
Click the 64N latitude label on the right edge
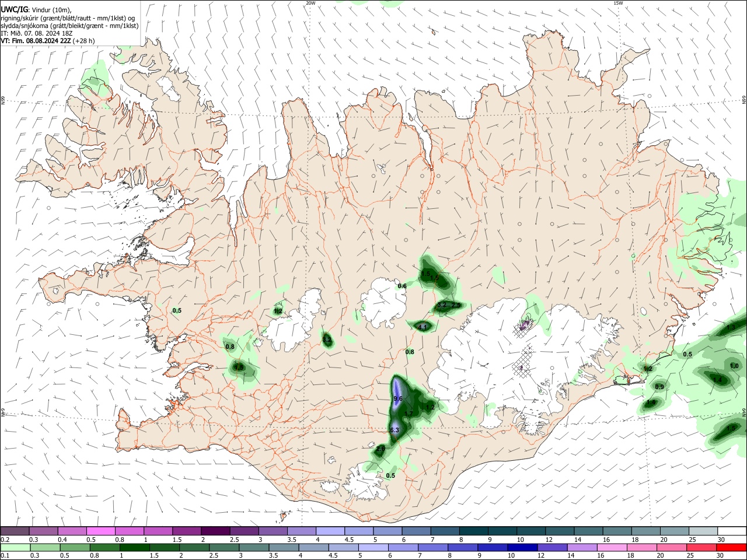pos(743,412)
